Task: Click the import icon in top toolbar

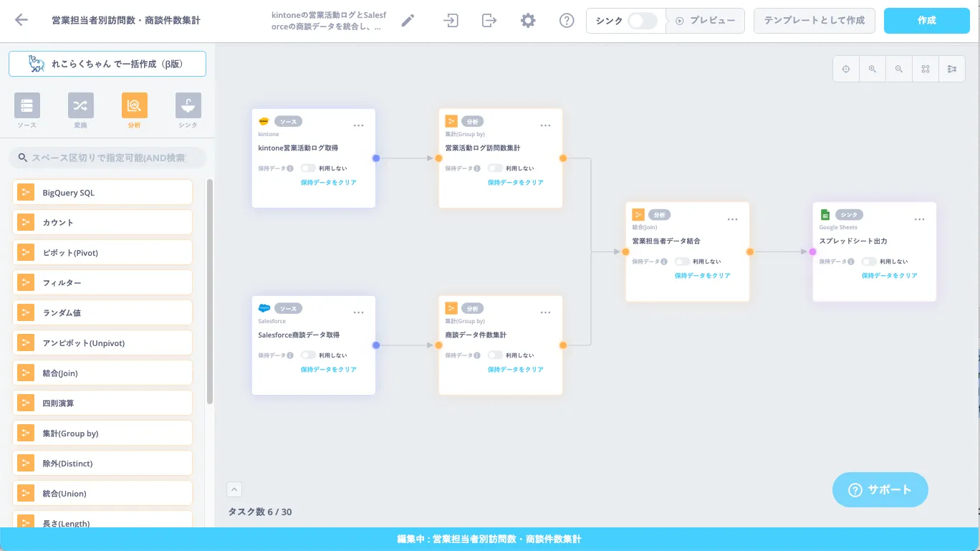Action: 451,21
